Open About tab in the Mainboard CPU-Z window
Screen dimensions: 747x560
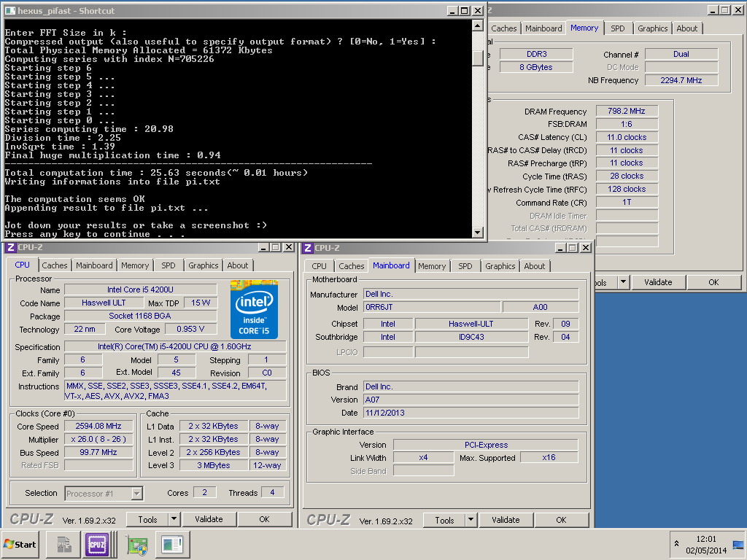[x=535, y=266]
